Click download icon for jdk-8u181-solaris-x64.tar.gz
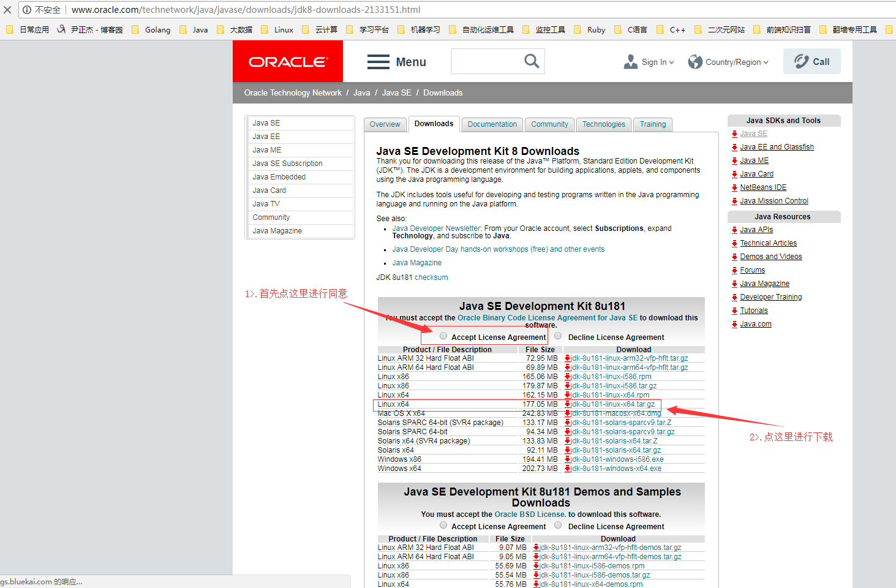The height and width of the screenshot is (588, 896). pos(568,450)
